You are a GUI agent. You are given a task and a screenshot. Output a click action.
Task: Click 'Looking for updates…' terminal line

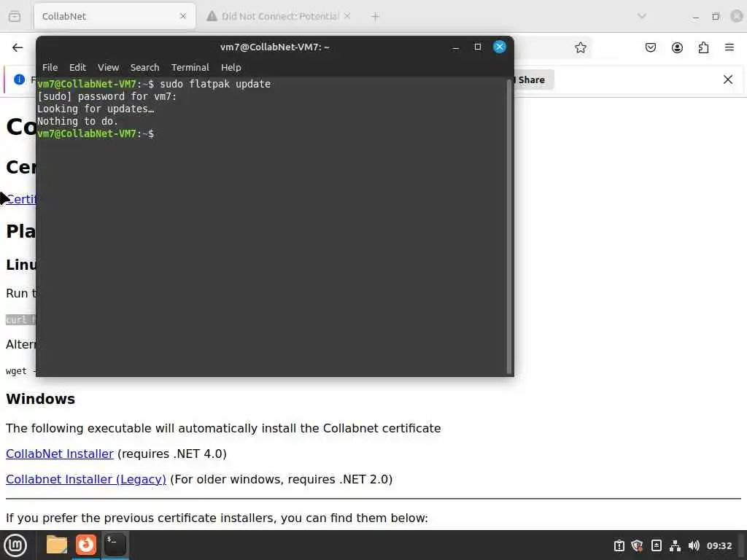[96, 109]
